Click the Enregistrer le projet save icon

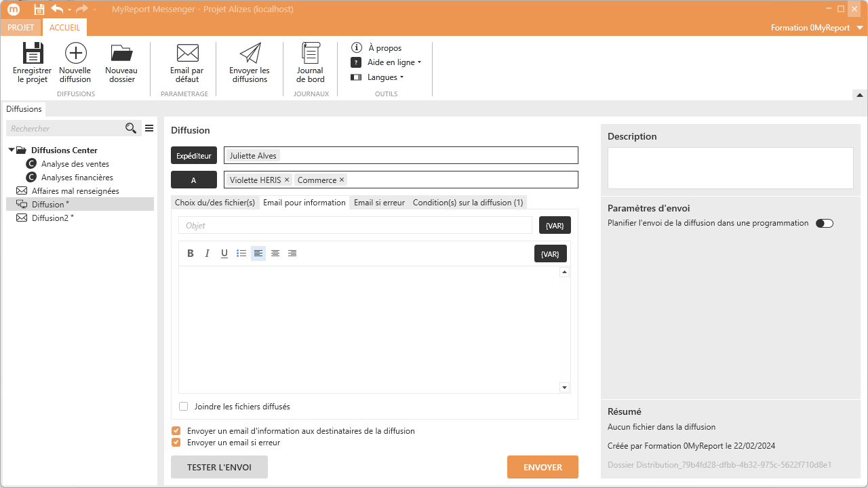coord(32,54)
